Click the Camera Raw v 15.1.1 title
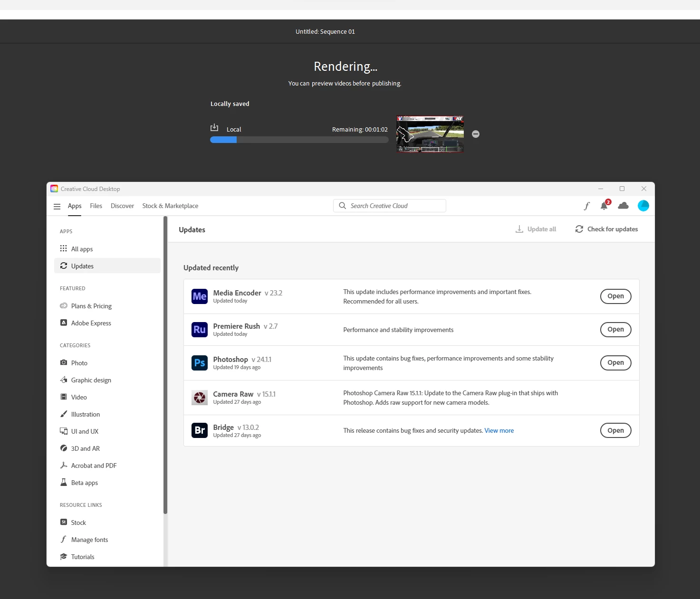Screen dimensions: 700x599 point(244,394)
